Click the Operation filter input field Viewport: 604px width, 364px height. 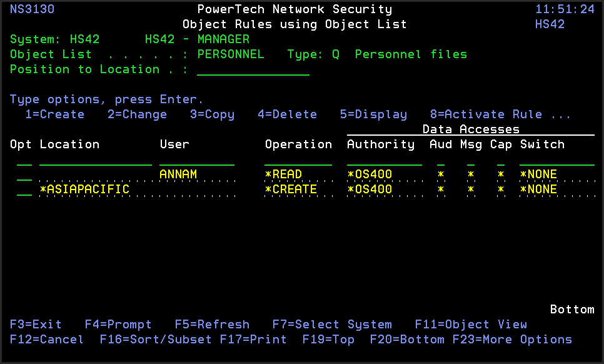pos(298,159)
